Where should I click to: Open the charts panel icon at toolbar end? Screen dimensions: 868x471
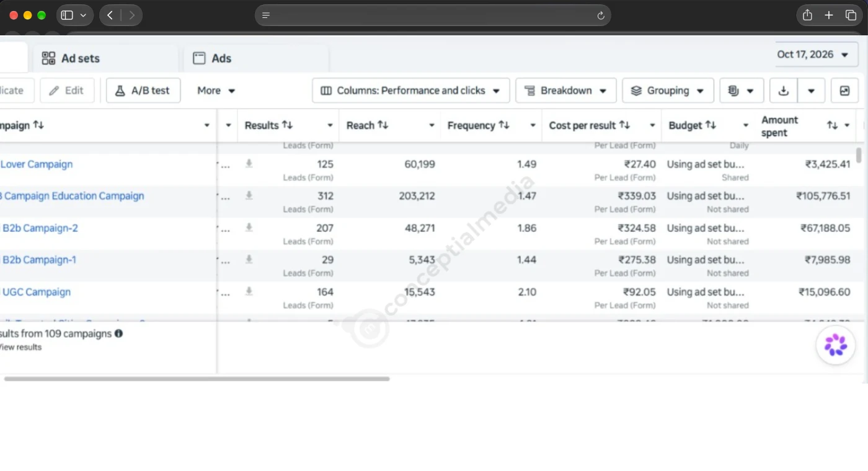[x=844, y=90]
